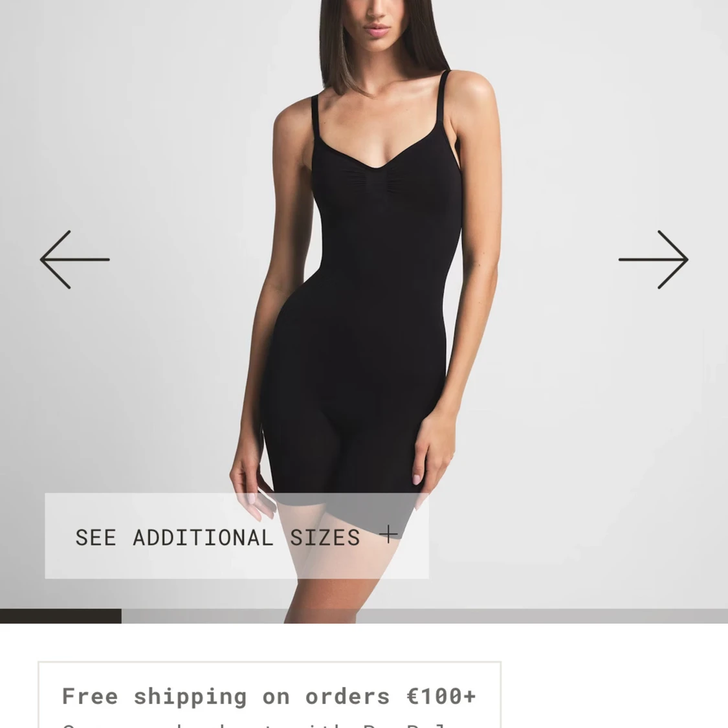Expand the SEE ADDITIONAL SIZES panel
Image resolution: width=728 pixels, height=728 pixels.
point(236,536)
